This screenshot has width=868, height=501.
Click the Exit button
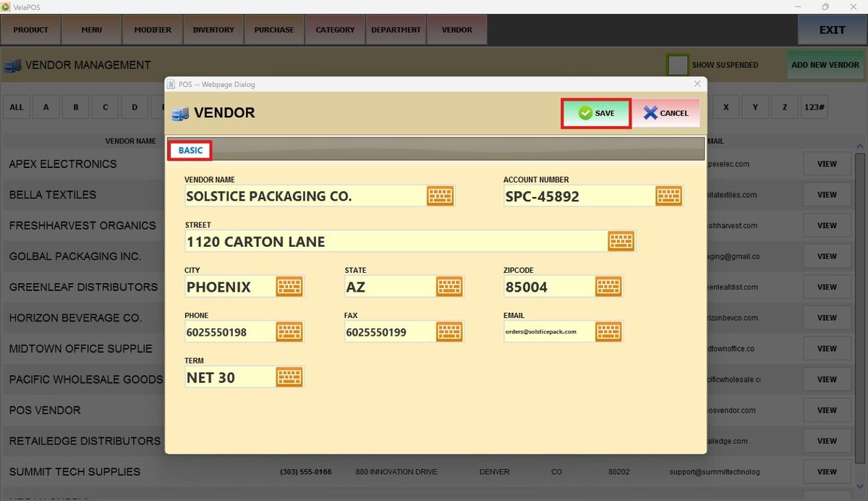[832, 30]
